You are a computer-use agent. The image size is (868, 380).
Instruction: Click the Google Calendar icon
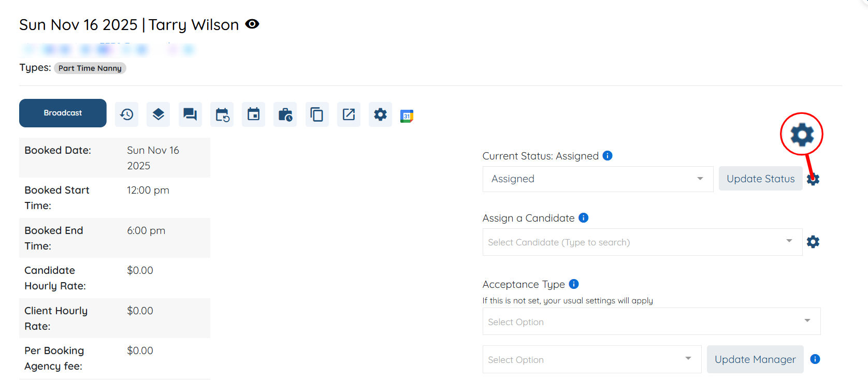click(407, 116)
